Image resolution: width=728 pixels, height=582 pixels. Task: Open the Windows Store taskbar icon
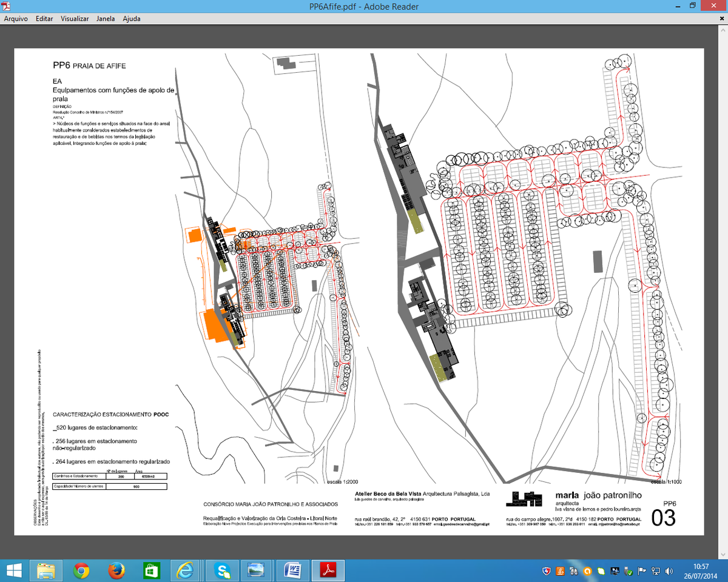150,570
